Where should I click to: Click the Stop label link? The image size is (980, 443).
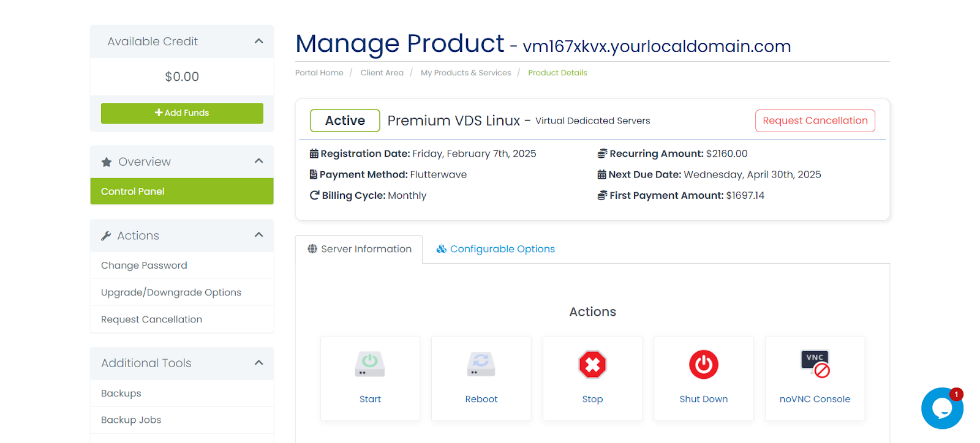(x=592, y=399)
